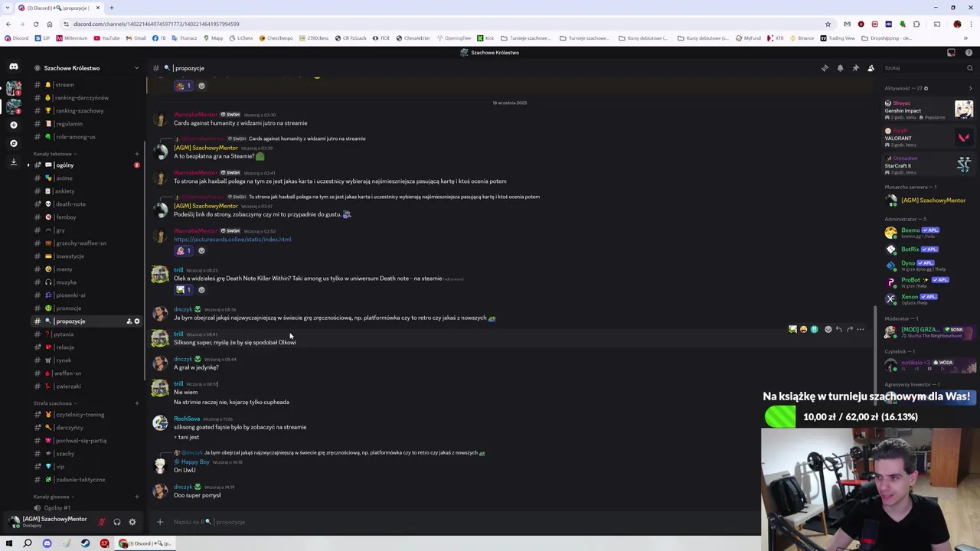Viewport: 980px width, 551px height.
Task: Open Discord help question mark icon
Action: pos(969,53)
